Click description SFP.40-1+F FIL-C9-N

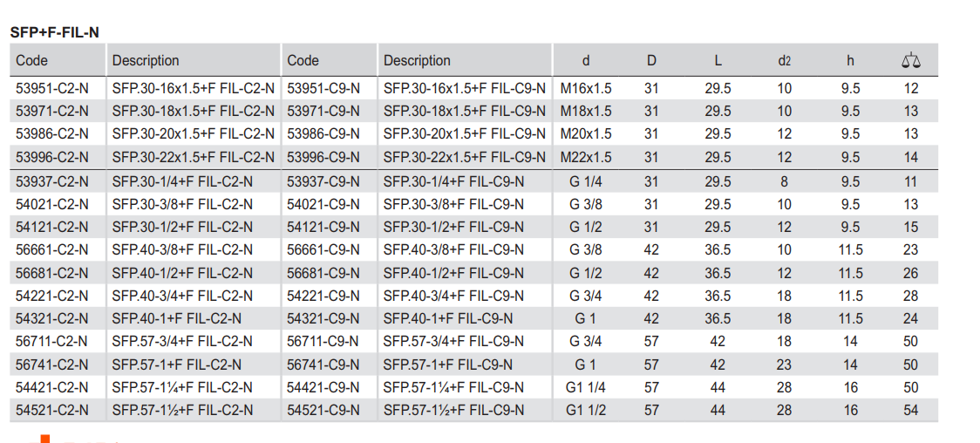point(448,318)
